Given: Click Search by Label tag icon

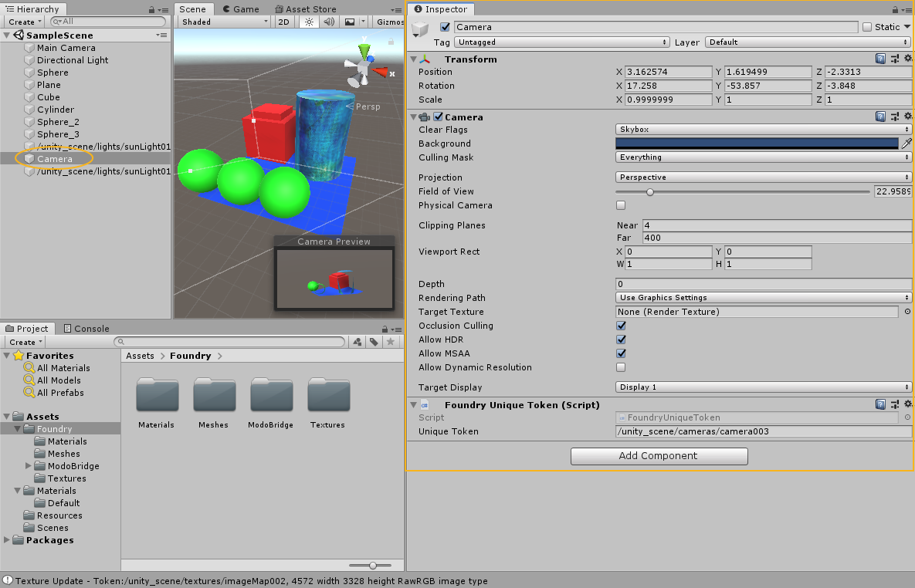Looking at the screenshot, I should coord(374,342).
